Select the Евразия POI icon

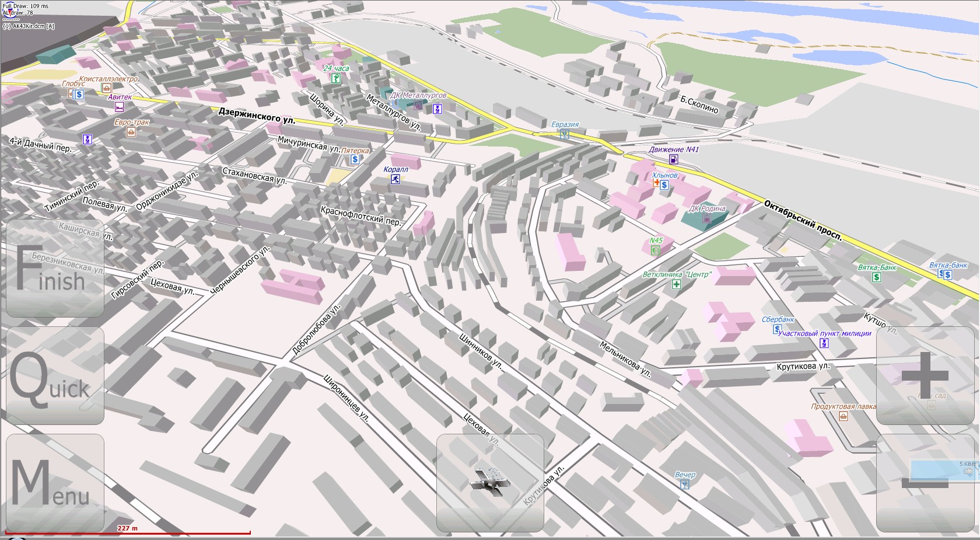(x=564, y=134)
